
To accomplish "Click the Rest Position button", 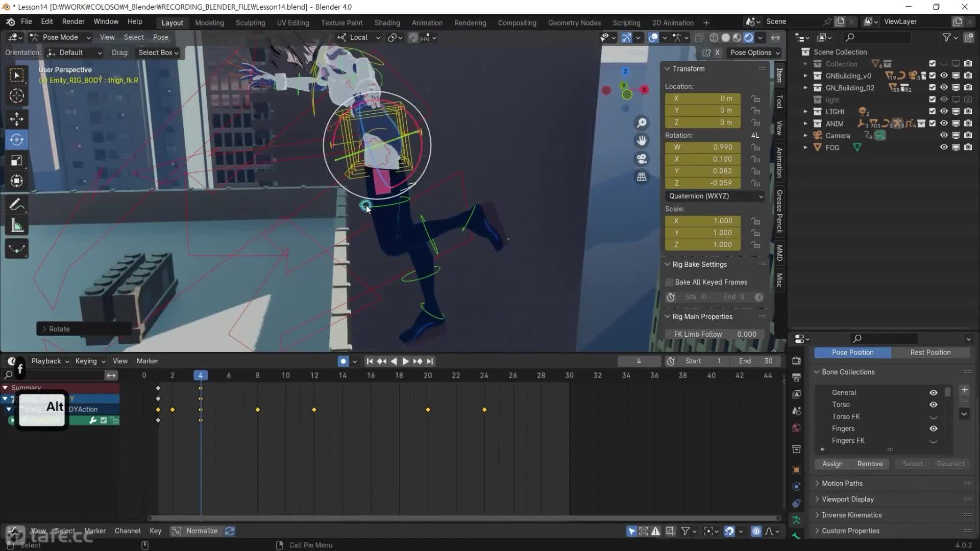I will tap(930, 353).
